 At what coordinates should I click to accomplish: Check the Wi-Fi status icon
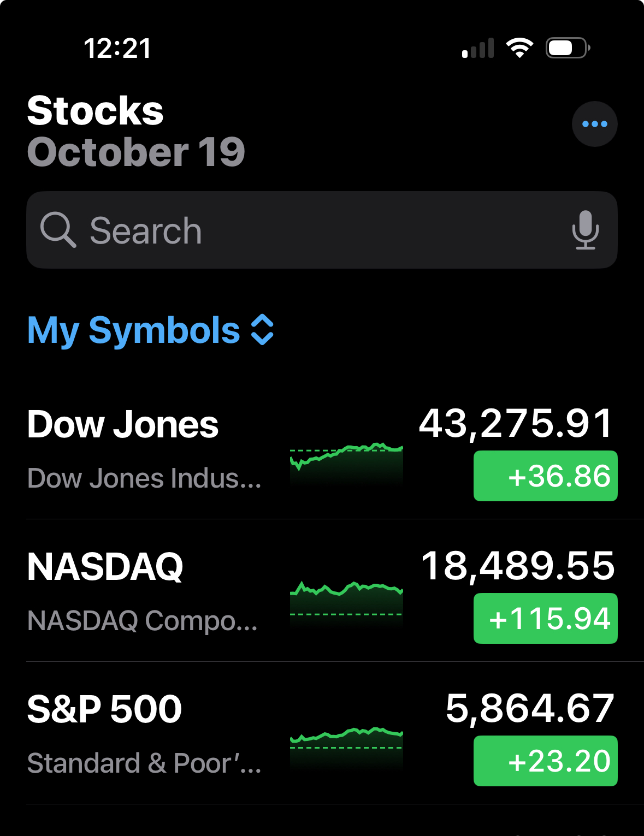519,48
